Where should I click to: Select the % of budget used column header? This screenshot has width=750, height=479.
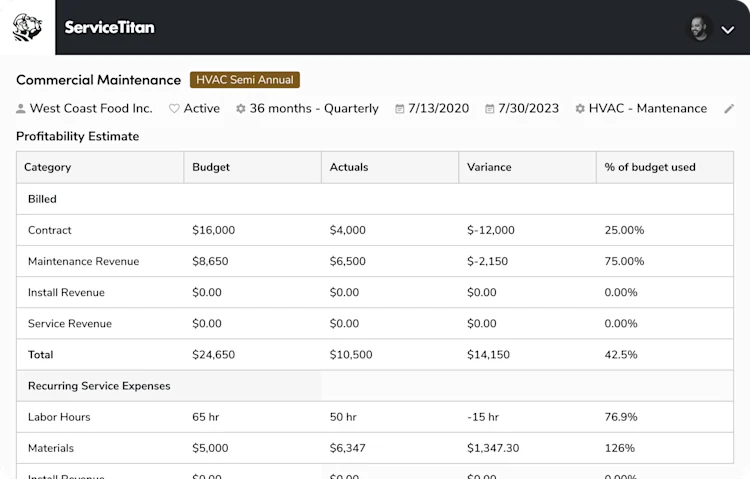pyautogui.click(x=650, y=167)
